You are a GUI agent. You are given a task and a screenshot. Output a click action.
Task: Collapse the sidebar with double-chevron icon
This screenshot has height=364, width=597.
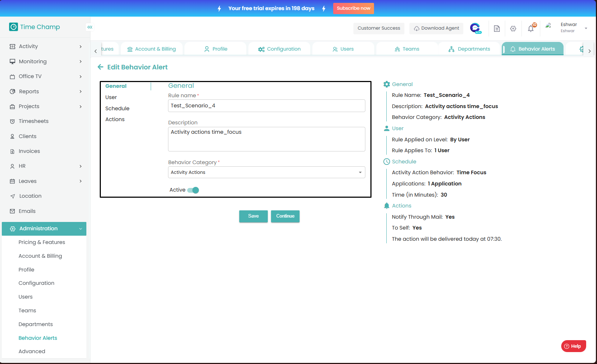[x=90, y=27]
